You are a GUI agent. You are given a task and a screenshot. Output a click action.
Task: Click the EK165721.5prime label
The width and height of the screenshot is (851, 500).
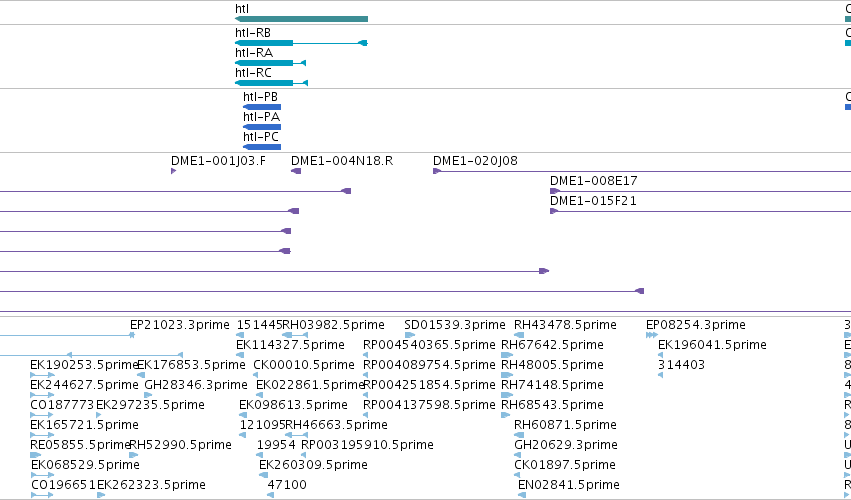tap(85, 425)
